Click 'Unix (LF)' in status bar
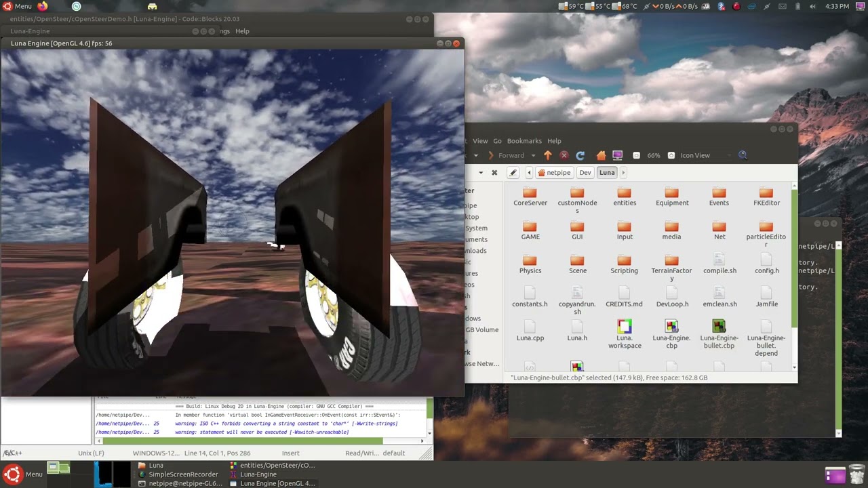Viewport: 868px width, 488px height. 91,453
